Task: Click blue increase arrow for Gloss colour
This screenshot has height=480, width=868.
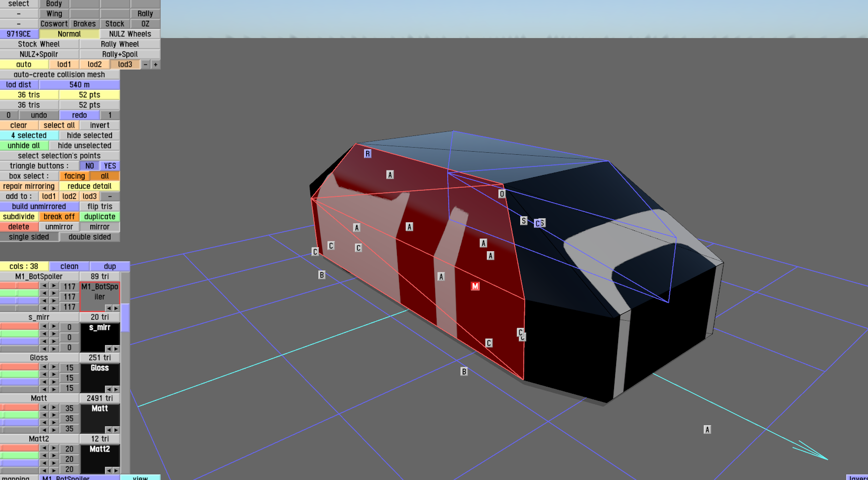Action: coord(54,382)
